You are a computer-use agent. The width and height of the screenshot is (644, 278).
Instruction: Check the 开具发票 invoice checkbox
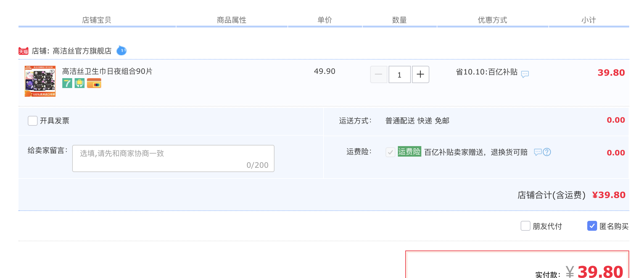[33, 121]
